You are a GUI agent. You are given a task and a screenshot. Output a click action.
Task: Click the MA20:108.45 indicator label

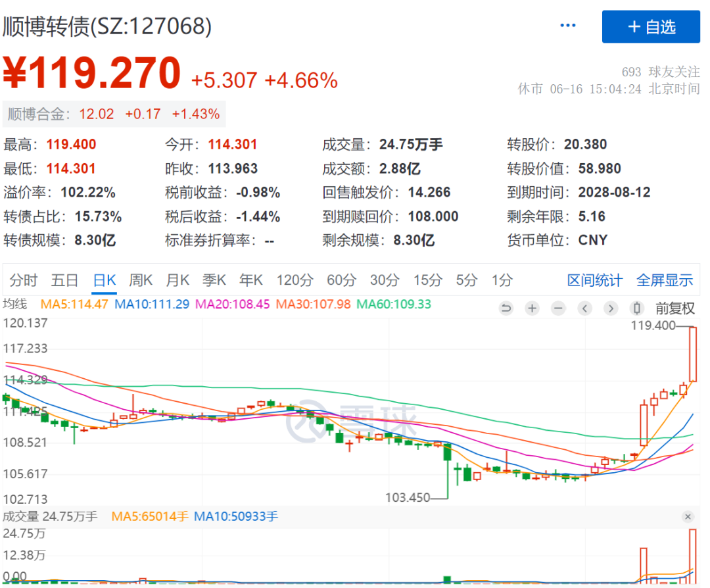pyautogui.click(x=232, y=304)
